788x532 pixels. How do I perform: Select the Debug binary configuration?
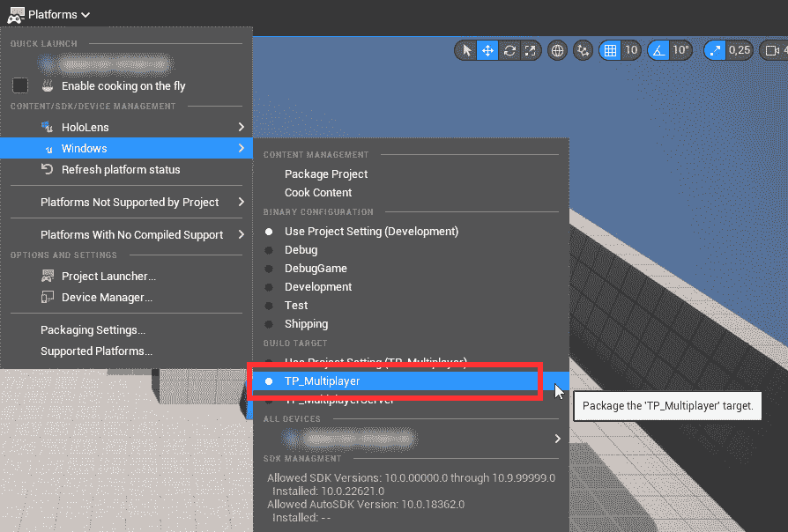411,249
